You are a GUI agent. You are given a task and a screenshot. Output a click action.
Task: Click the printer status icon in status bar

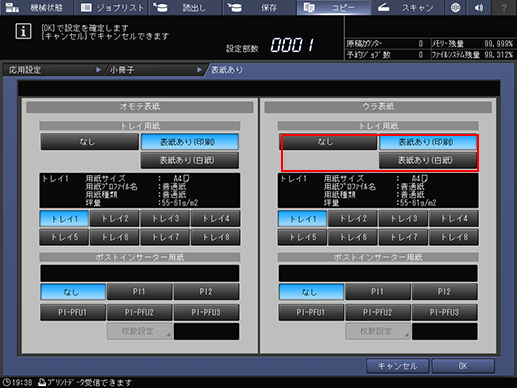[42, 382]
